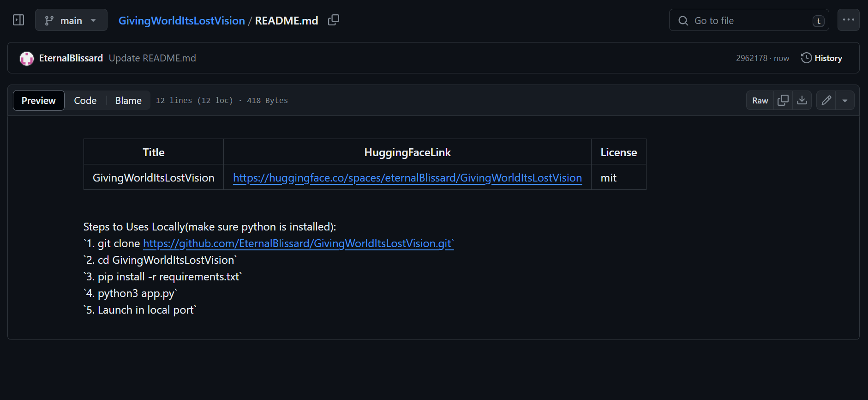Click the 'python3 app.py' step

(x=130, y=293)
